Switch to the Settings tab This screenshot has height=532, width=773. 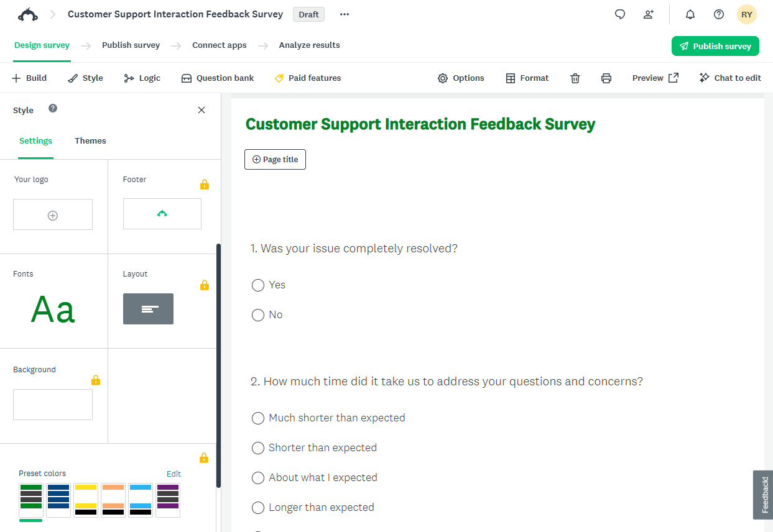click(x=35, y=141)
